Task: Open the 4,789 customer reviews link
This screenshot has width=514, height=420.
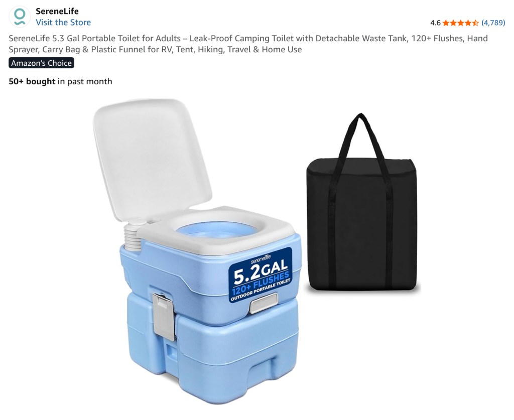Action: point(493,23)
